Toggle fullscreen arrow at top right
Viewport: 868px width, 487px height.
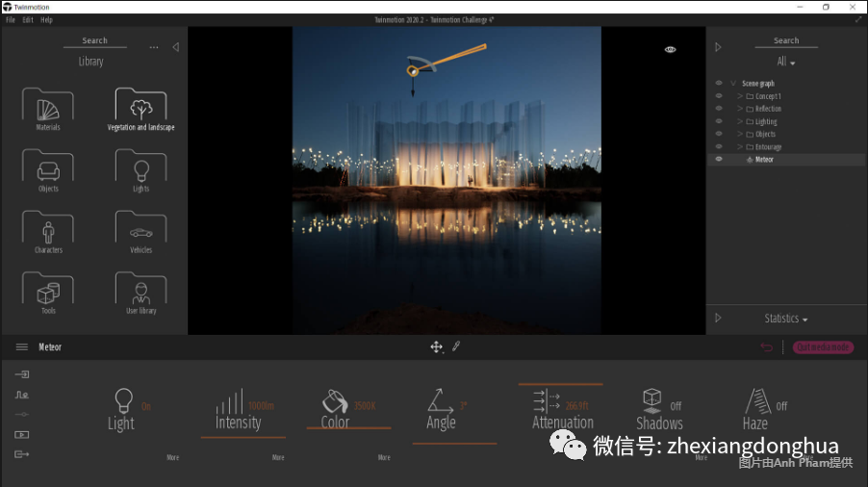858,19
